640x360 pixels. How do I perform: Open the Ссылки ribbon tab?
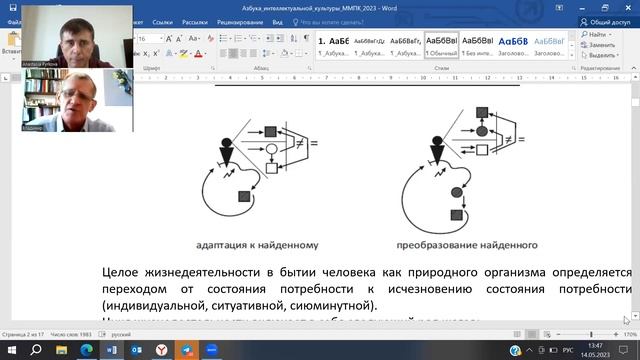pyautogui.click(x=162, y=22)
